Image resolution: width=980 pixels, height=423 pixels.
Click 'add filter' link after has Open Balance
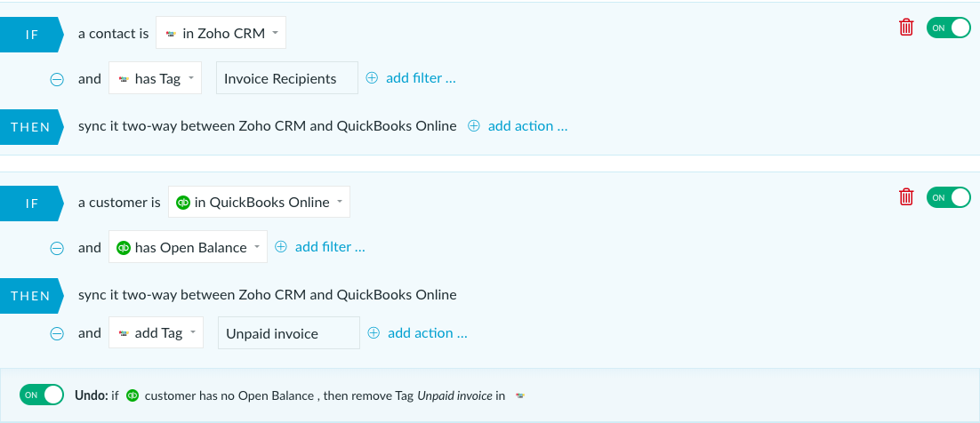pos(330,247)
